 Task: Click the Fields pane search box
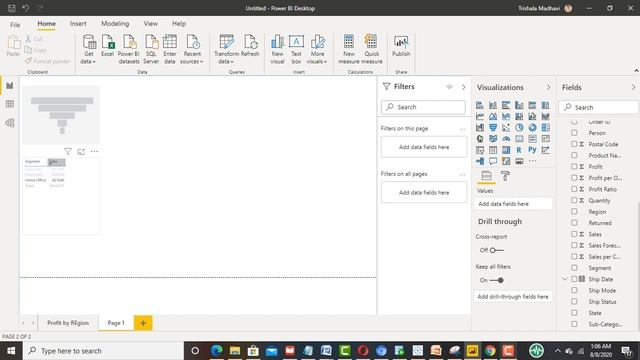[599, 107]
